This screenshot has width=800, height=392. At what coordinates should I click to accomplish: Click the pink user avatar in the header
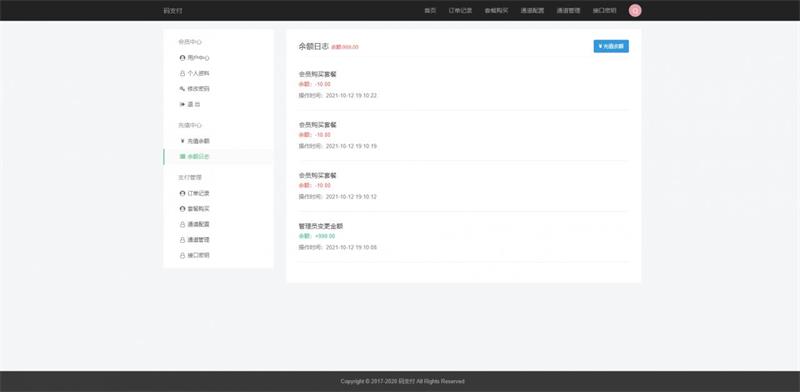(635, 11)
